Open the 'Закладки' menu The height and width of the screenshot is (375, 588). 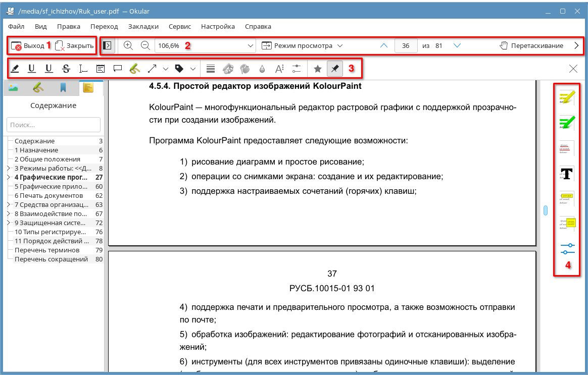click(143, 26)
